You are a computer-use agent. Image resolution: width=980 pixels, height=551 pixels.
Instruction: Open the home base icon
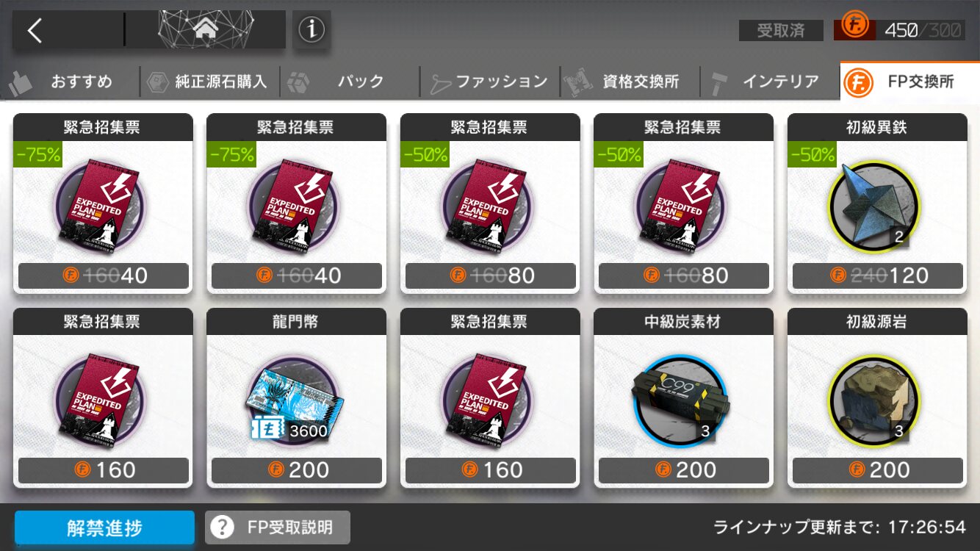coord(206,30)
